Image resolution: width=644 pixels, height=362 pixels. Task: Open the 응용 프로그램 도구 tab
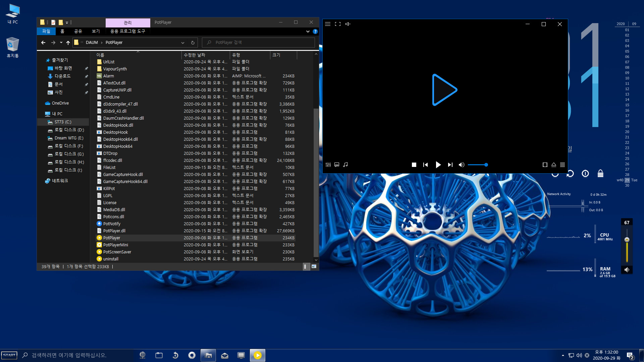tap(128, 31)
